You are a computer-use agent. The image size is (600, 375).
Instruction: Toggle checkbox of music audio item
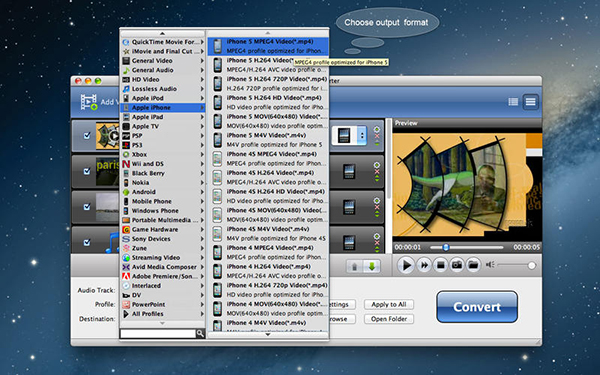coord(87,242)
